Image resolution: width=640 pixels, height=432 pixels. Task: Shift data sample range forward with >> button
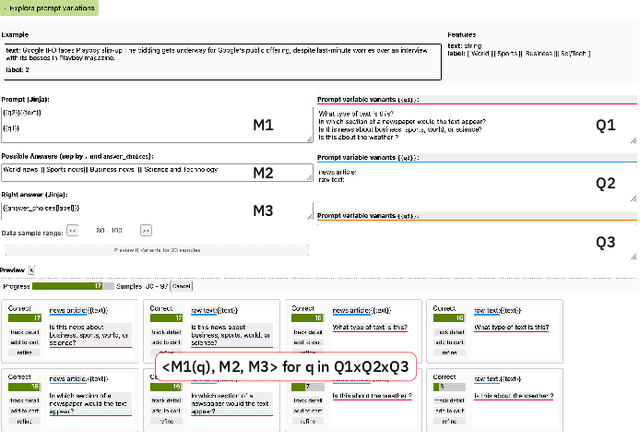click(145, 230)
